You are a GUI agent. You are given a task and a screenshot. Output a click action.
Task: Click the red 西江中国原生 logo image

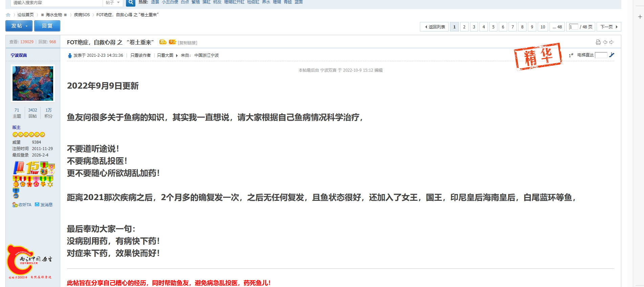pos(29,261)
